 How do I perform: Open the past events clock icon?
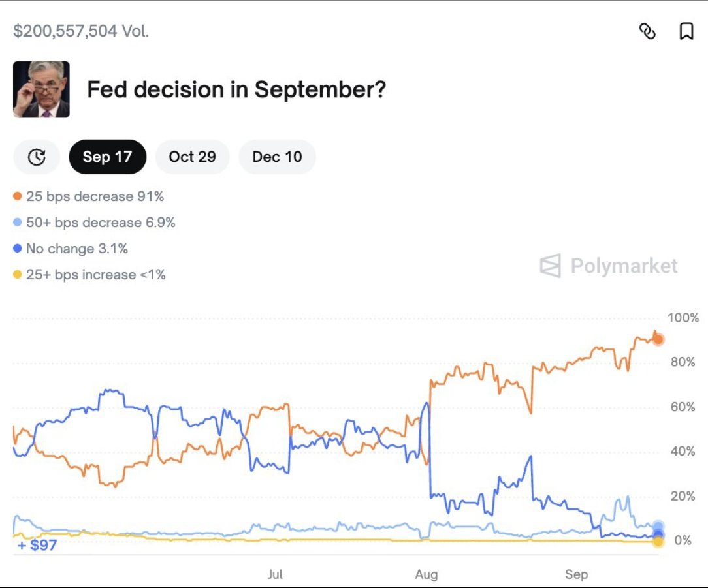pos(37,157)
